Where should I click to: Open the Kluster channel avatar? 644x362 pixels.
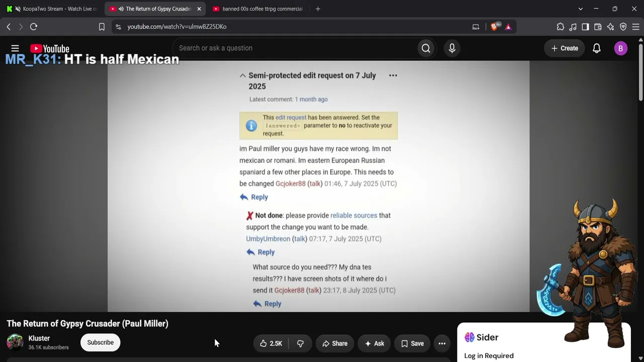coord(15,342)
